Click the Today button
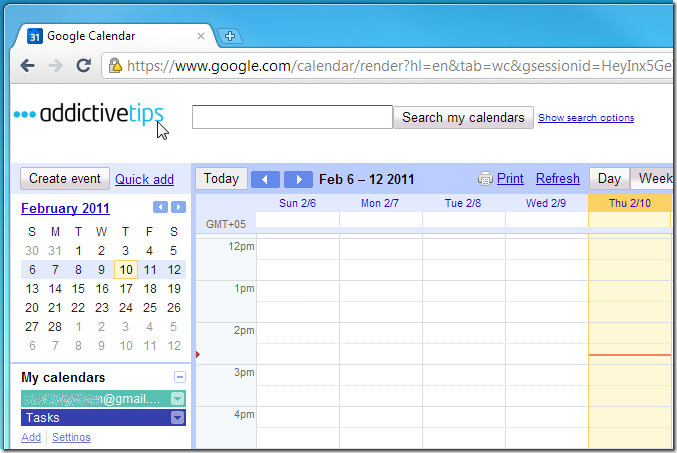 [221, 178]
